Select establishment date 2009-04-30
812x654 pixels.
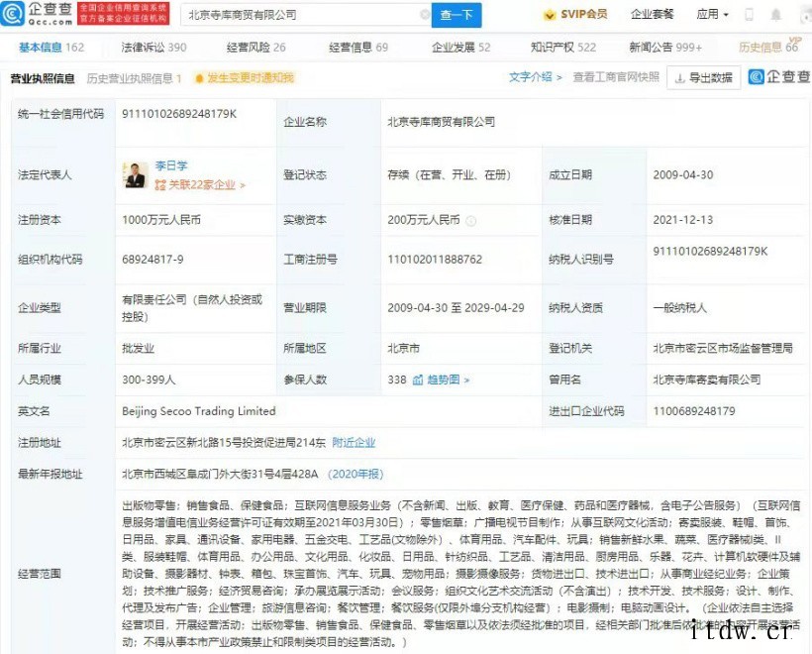[683, 175]
